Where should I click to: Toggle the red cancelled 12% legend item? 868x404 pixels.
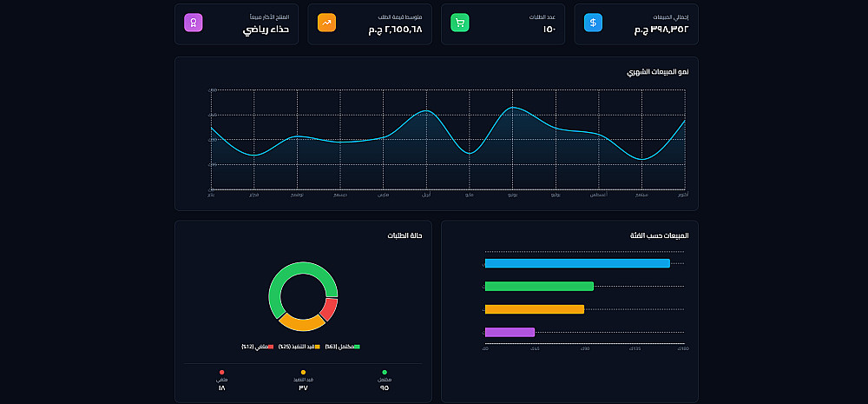click(258, 347)
